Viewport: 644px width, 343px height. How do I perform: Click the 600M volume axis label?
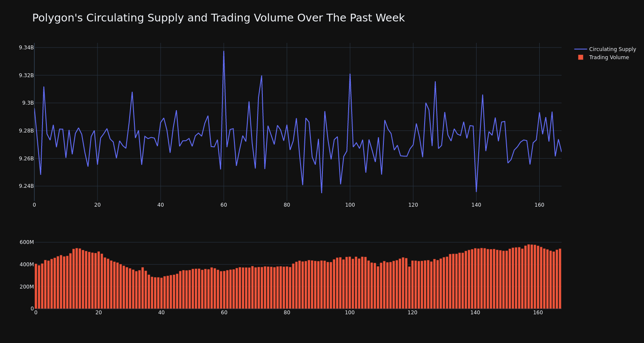coord(27,242)
